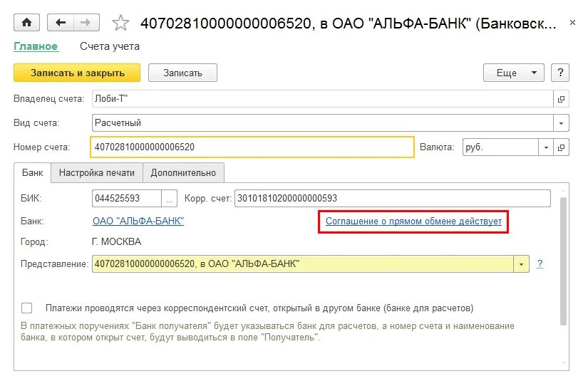This screenshot has width=588, height=381.
Task: Click Записать и закрыть button
Action: pyautogui.click(x=77, y=73)
